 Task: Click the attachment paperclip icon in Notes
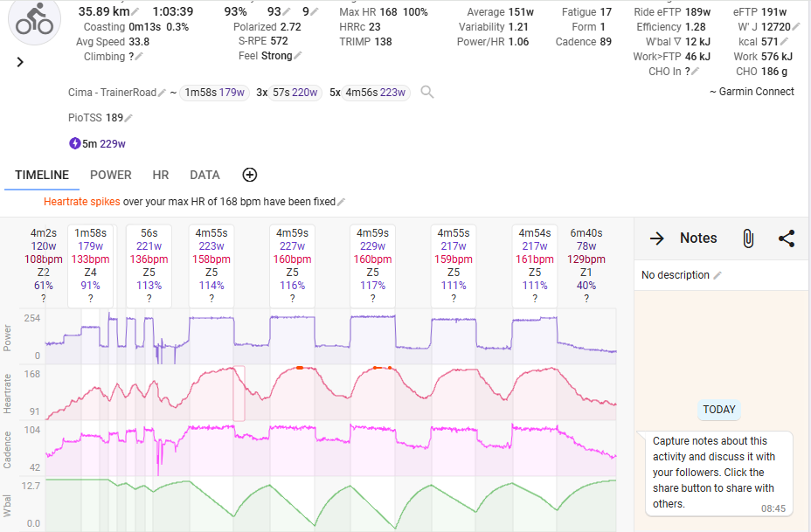pyautogui.click(x=748, y=238)
